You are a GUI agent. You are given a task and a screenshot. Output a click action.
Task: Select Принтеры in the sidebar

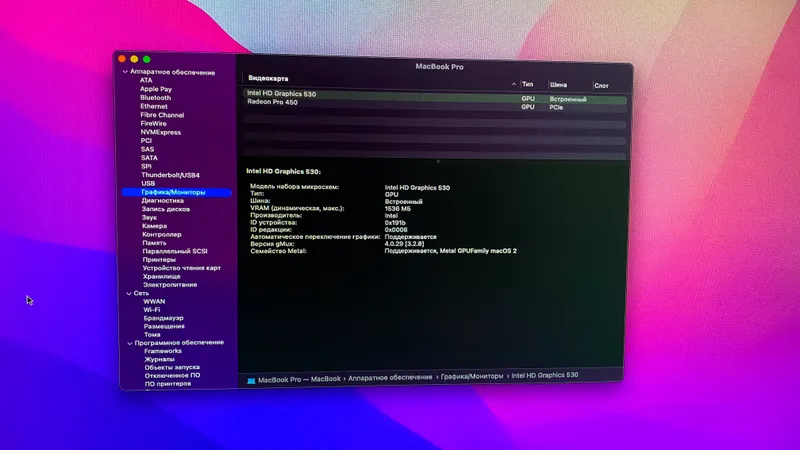click(159, 260)
